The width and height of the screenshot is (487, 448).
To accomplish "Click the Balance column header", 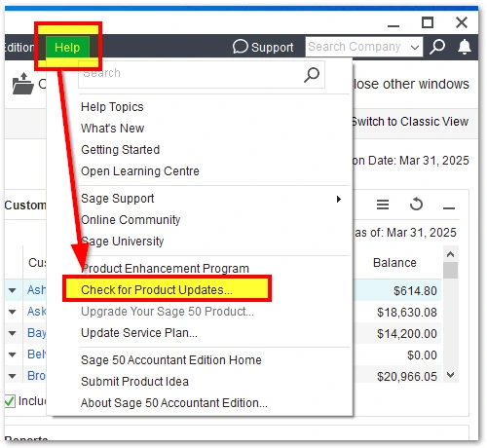I will click(394, 263).
